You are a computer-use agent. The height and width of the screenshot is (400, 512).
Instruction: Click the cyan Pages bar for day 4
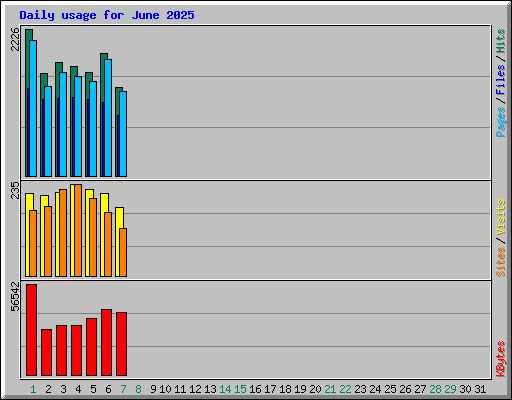coord(78,126)
